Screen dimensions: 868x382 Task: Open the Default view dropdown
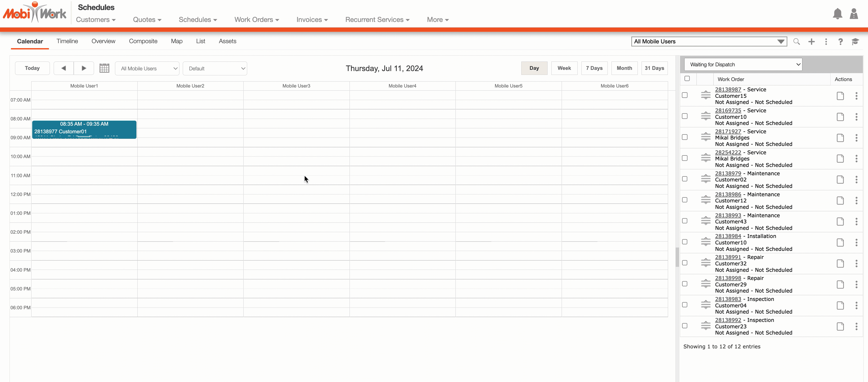point(215,68)
